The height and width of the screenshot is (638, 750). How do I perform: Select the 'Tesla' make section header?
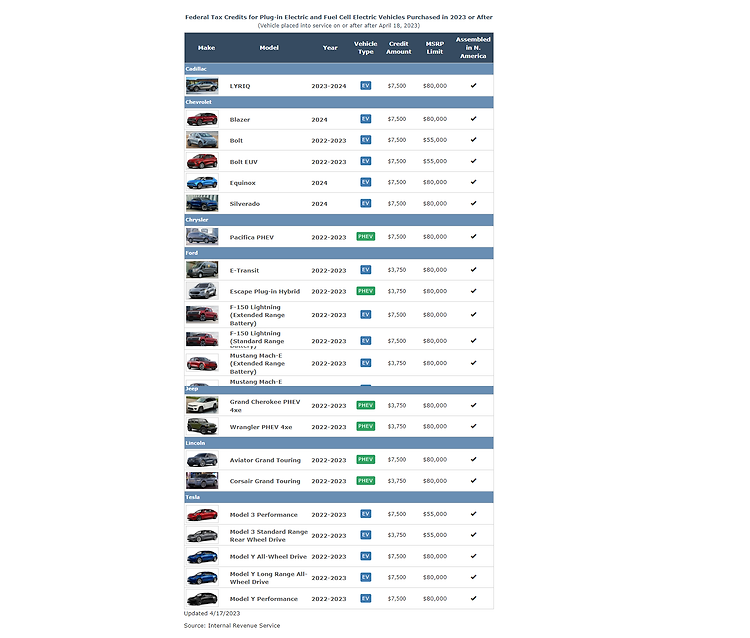click(339, 497)
